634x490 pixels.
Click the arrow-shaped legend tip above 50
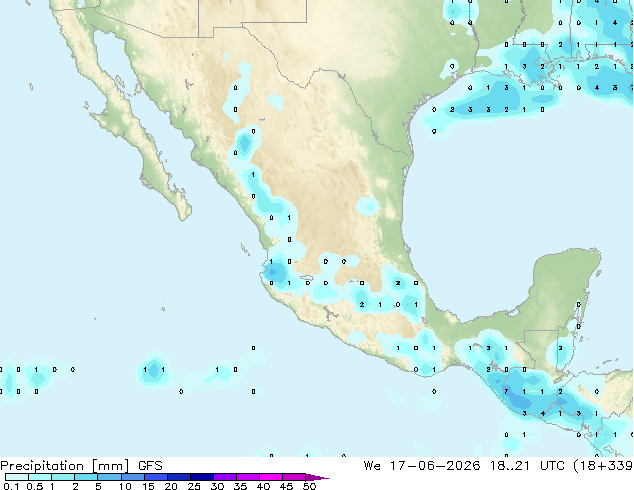tap(317, 477)
